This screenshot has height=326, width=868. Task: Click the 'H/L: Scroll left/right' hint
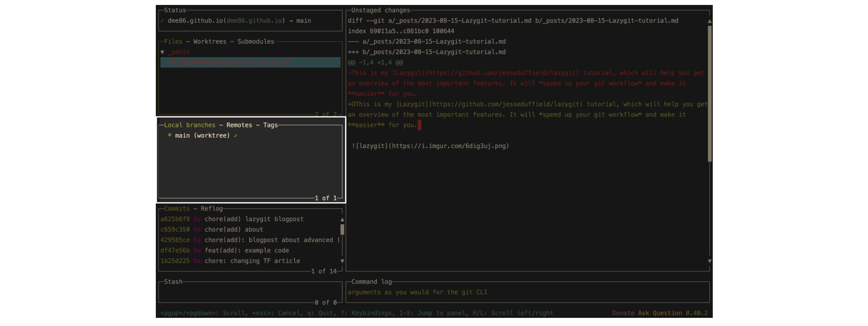point(513,313)
